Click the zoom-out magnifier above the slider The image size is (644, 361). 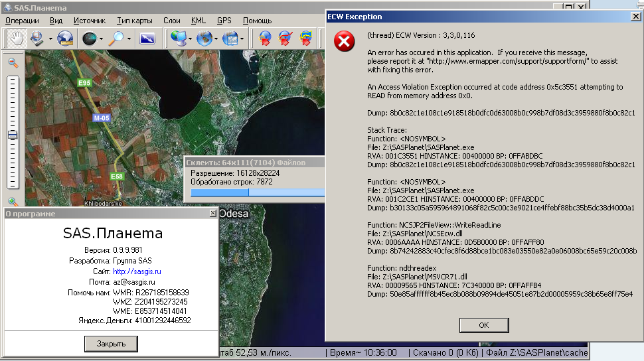click(x=13, y=62)
